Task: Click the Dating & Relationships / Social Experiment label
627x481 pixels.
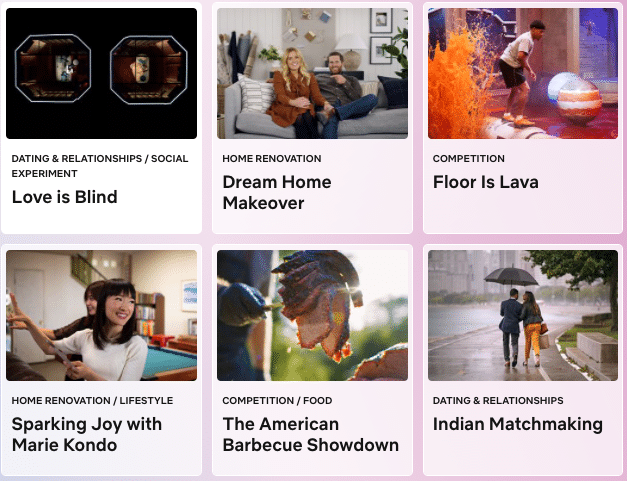Action: pos(100,166)
